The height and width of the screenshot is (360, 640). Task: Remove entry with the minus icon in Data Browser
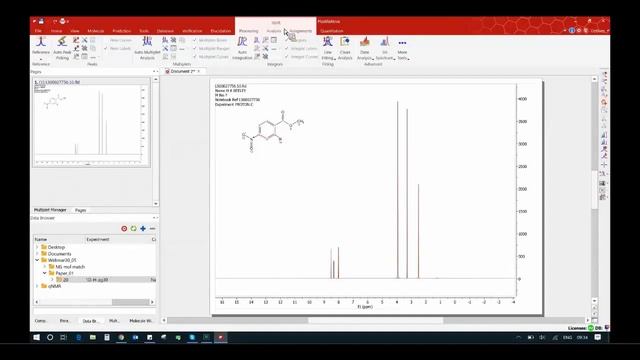point(152,229)
